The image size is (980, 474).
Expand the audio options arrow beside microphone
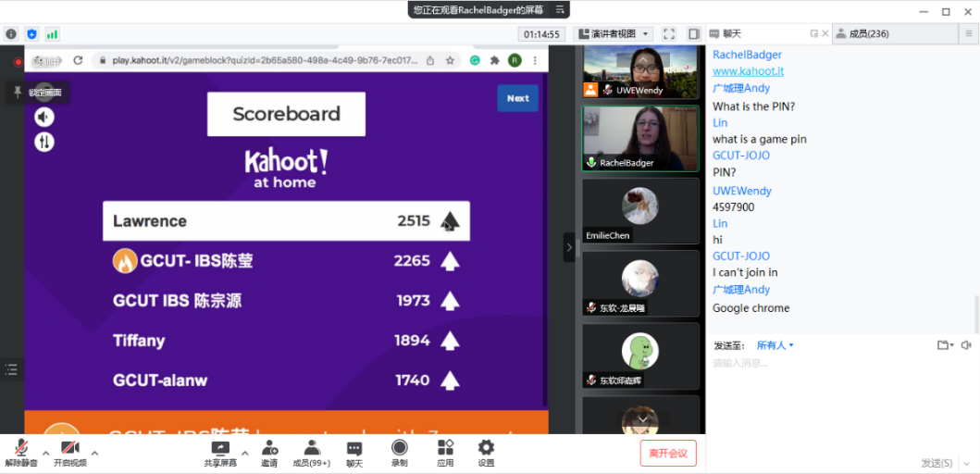(x=45, y=453)
